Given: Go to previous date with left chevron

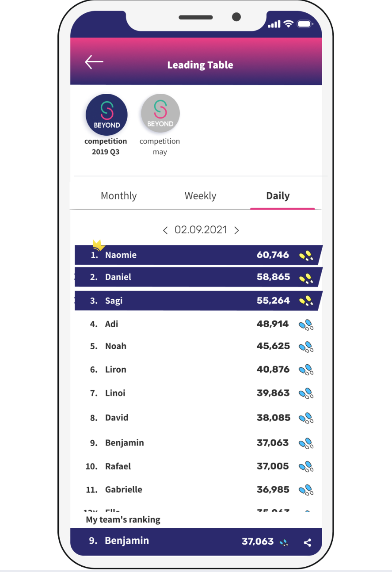Looking at the screenshot, I should point(165,230).
